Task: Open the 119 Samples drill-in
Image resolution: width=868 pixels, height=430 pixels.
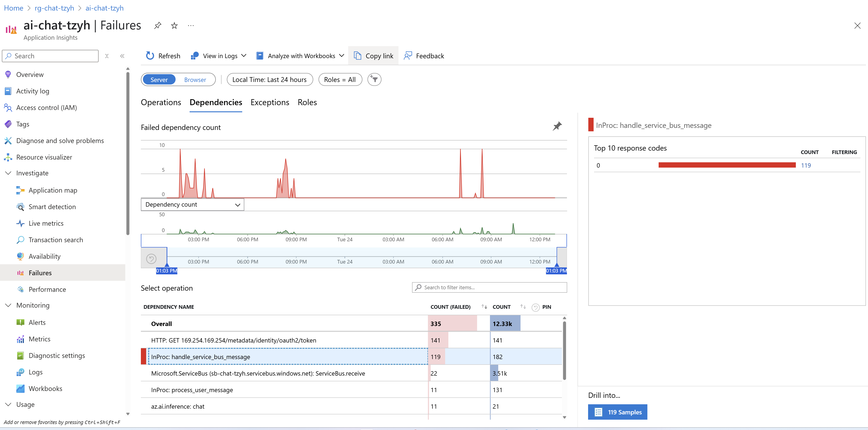Action: tap(617, 412)
